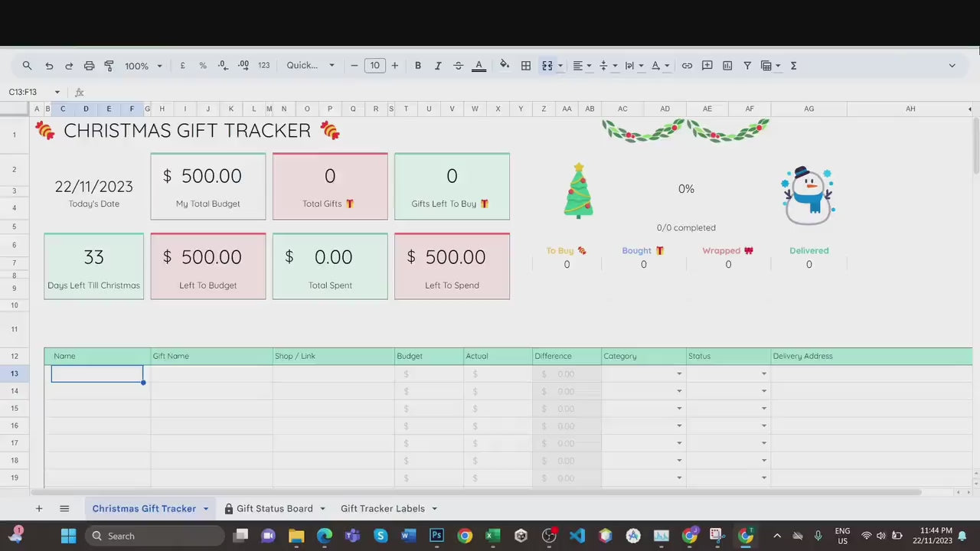Toggle italic formatting
The height and width of the screenshot is (551, 980).
438,66
